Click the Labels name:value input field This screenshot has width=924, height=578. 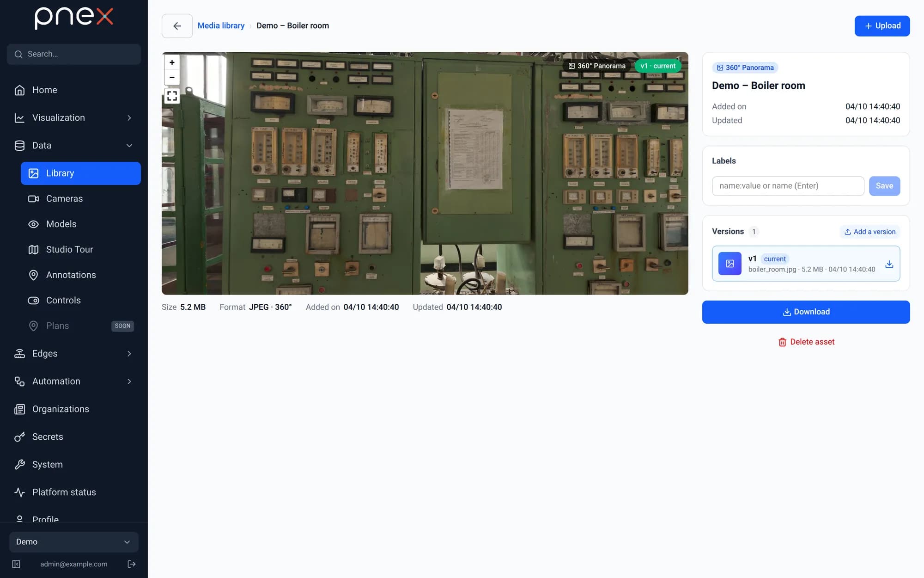pyautogui.click(x=788, y=186)
